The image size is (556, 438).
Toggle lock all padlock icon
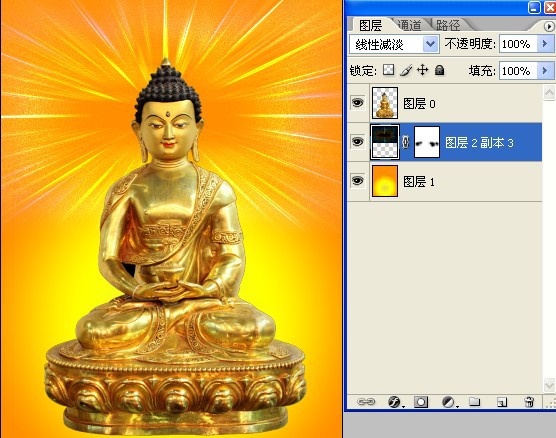click(x=440, y=70)
